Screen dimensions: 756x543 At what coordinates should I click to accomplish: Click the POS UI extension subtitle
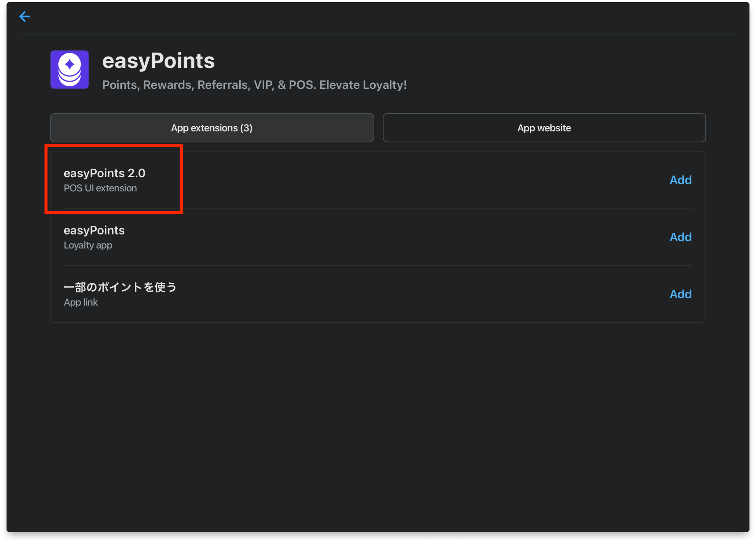point(100,188)
